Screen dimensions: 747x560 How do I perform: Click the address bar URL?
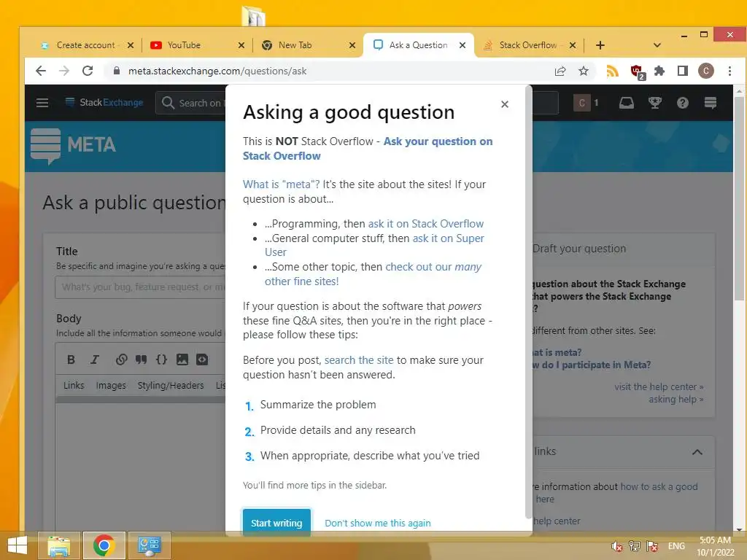coord(217,71)
